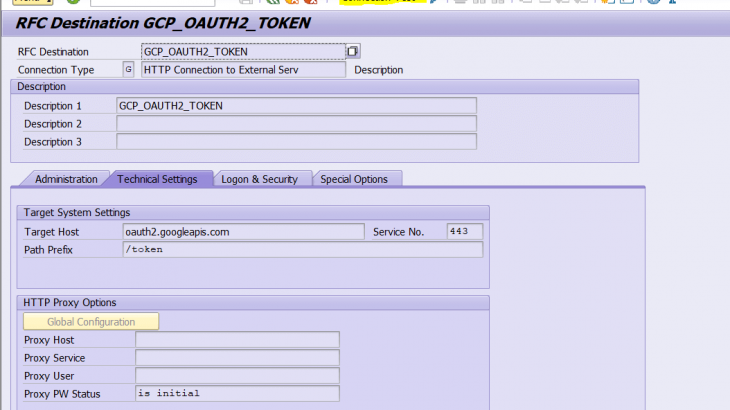Switch to the Administration tab

tap(66, 179)
